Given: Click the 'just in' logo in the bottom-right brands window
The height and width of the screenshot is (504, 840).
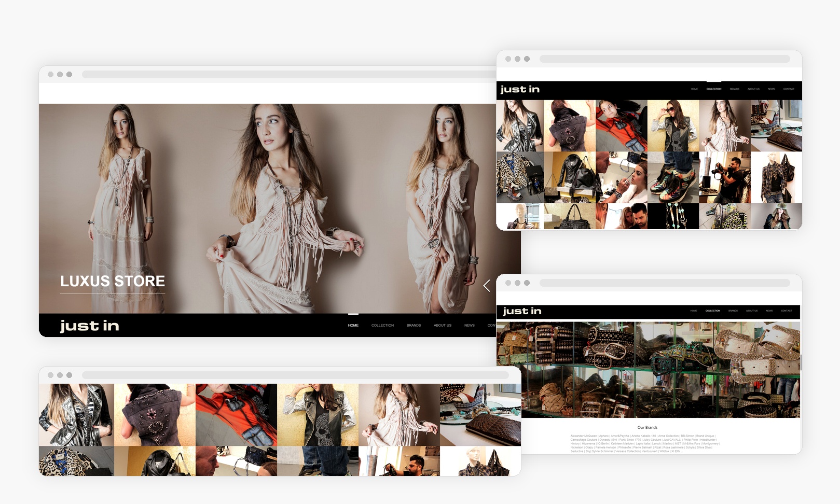Looking at the screenshot, I should 522,311.
